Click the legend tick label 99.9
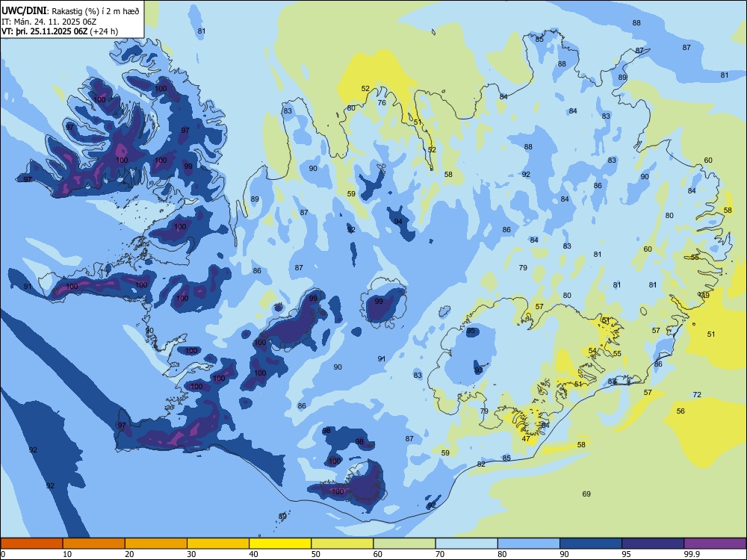This screenshot has height=560, width=747. tap(691, 554)
